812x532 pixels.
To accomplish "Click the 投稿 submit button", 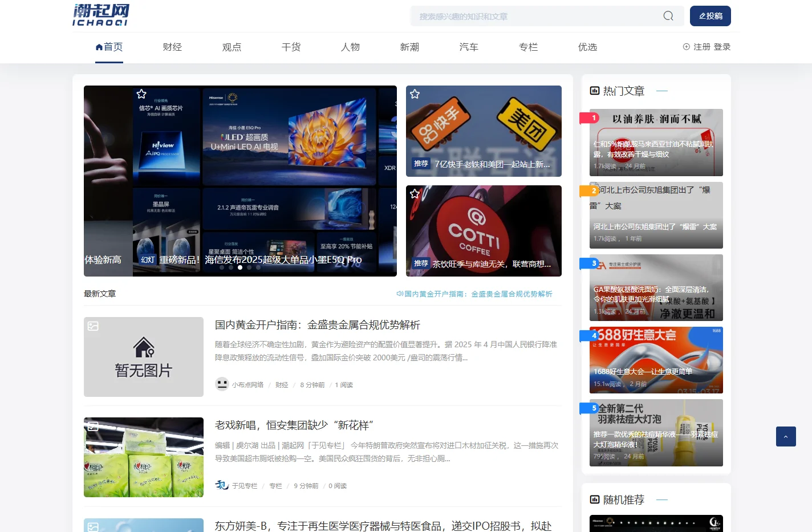I will click(710, 16).
